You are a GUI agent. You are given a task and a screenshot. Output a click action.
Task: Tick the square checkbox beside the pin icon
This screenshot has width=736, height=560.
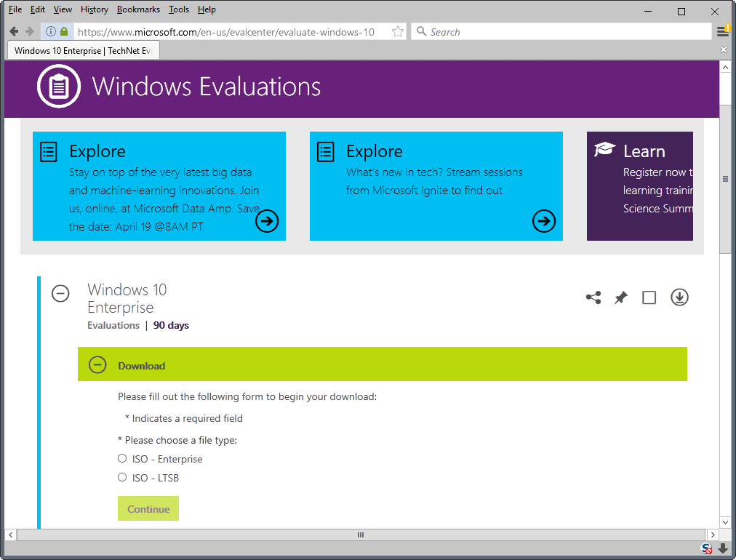(649, 297)
